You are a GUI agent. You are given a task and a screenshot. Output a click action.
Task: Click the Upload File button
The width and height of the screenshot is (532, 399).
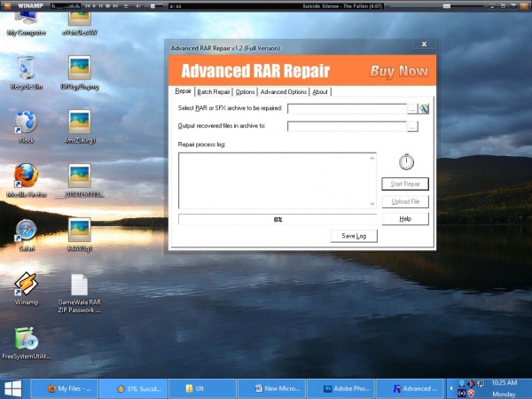(405, 201)
